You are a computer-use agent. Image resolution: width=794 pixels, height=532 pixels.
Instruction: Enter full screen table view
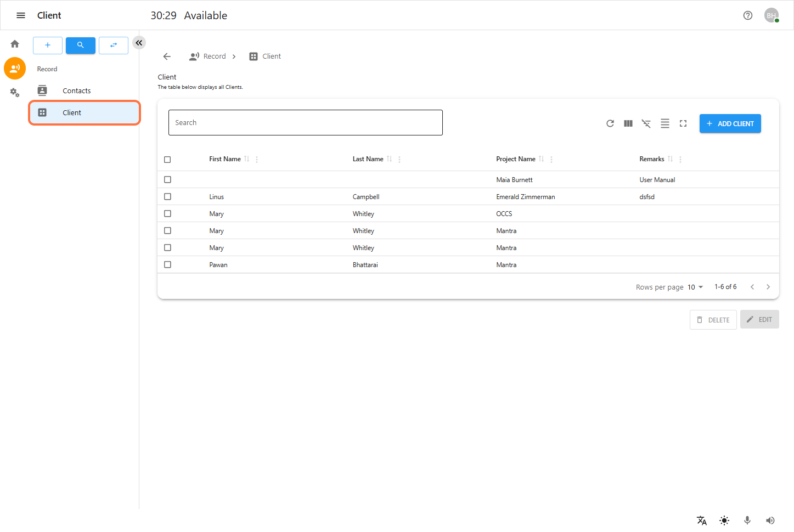(683, 123)
